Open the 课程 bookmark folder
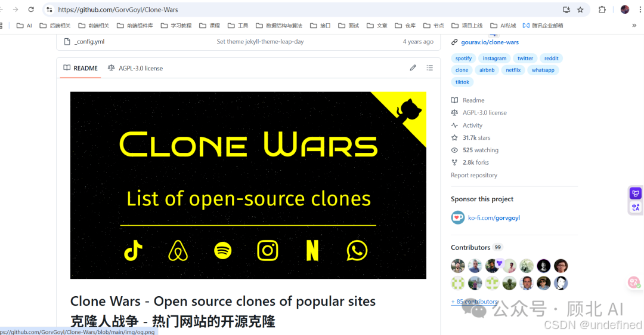Screen dimensions: 644x335 click(x=209, y=26)
